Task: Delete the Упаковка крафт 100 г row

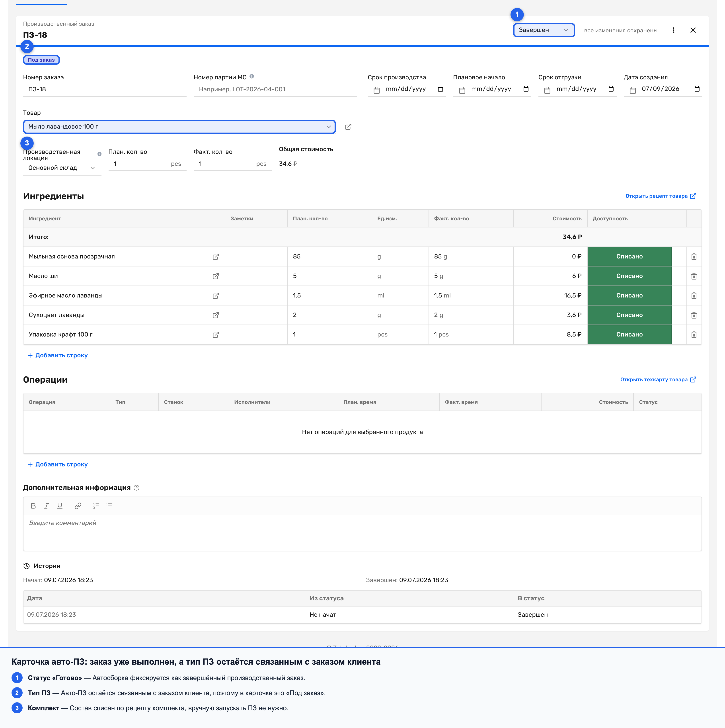Action: tap(694, 335)
